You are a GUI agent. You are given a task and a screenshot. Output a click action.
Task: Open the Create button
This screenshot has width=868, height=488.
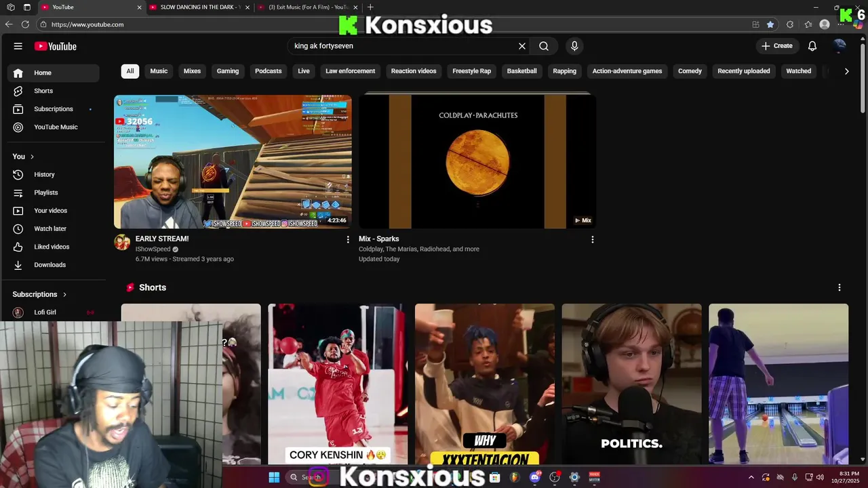pos(777,46)
